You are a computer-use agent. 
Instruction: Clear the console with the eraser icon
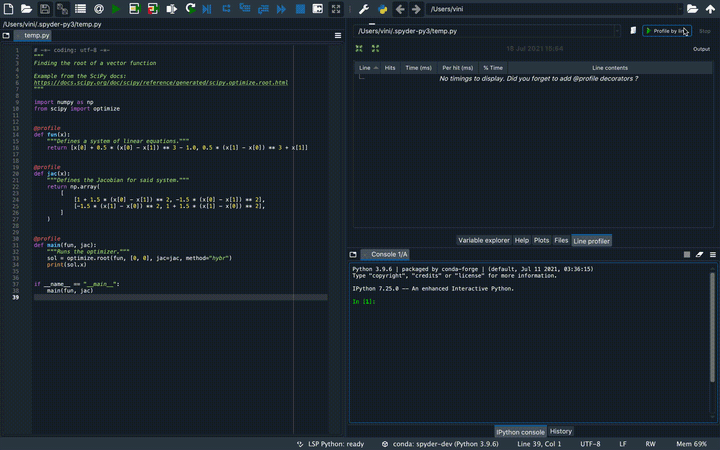700,255
